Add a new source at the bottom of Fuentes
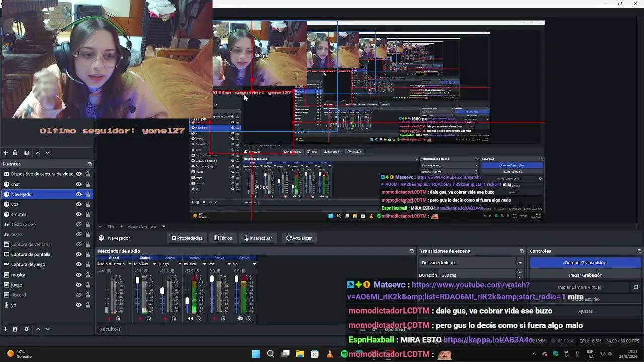Screen dimensions: 644x362 5,329
